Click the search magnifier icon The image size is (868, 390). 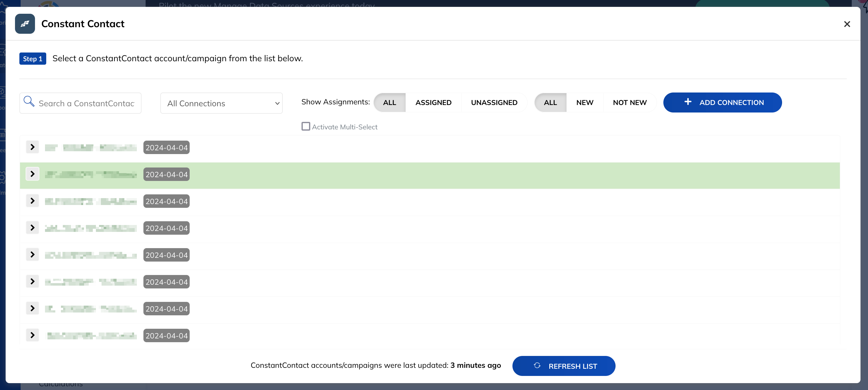coord(29,101)
